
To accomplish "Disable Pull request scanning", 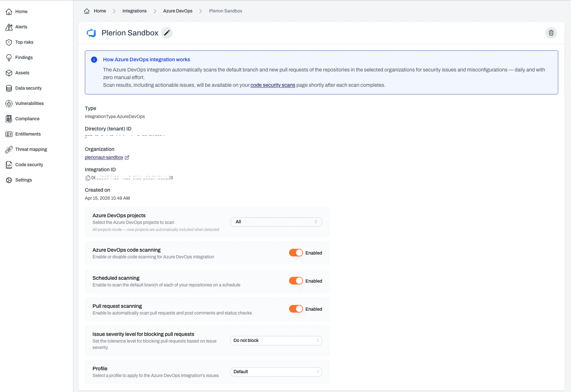I will tap(296, 309).
